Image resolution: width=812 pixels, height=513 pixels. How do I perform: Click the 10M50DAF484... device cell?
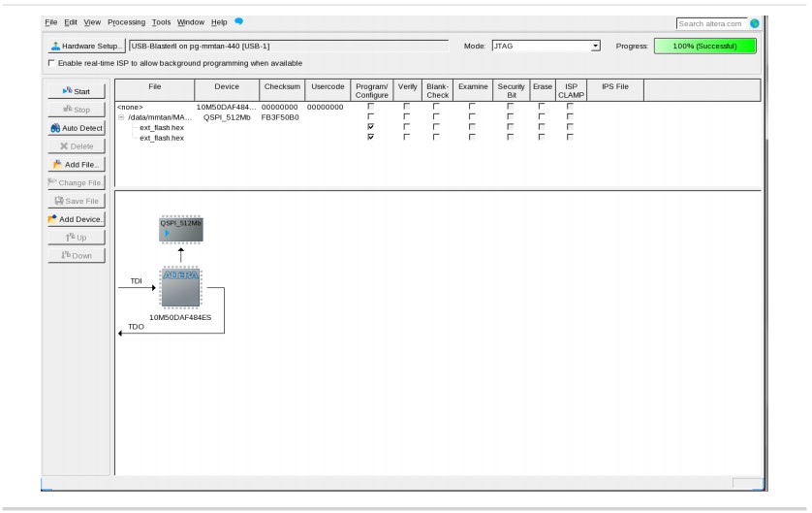[226, 107]
